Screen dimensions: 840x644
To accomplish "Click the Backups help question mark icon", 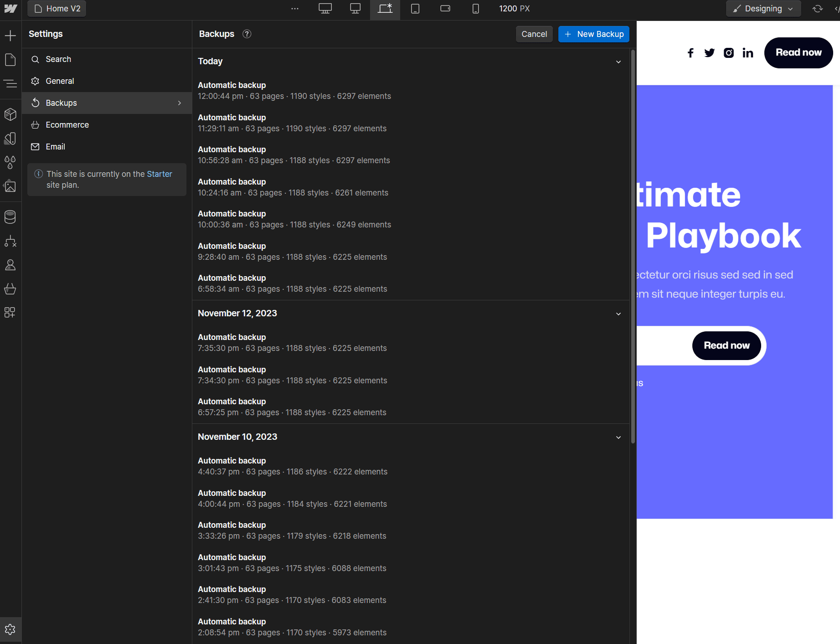I will pyautogui.click(x=247, y=34).
